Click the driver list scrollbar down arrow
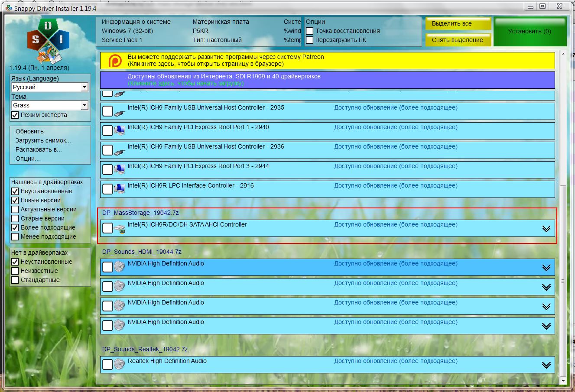The image size is (575, 392). click(x=563, y=381)
